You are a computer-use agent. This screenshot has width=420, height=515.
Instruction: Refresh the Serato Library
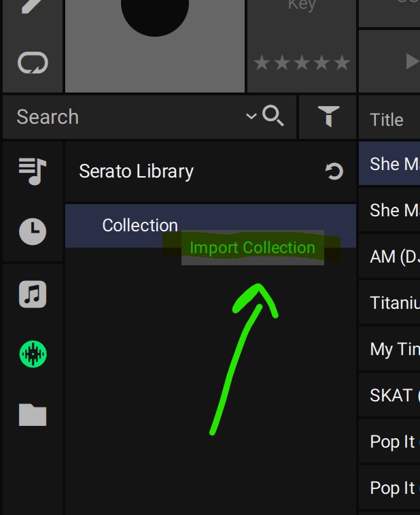click(334, 171)
